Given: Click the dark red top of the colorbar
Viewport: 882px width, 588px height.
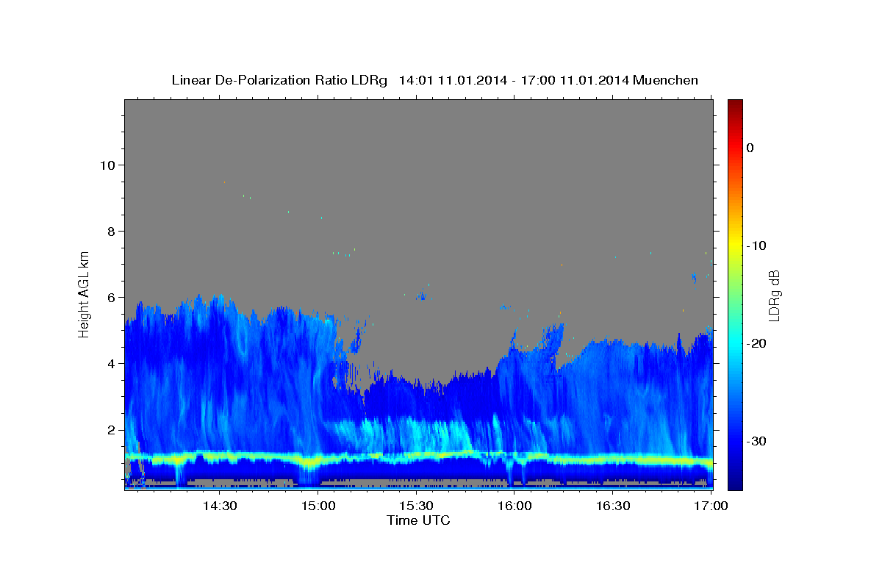Looking at the screenshot, I should [x=735, y=104].
